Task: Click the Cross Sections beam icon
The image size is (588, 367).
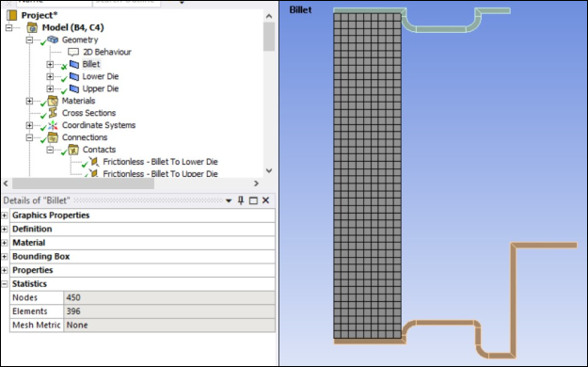Action: coord(53,113)
